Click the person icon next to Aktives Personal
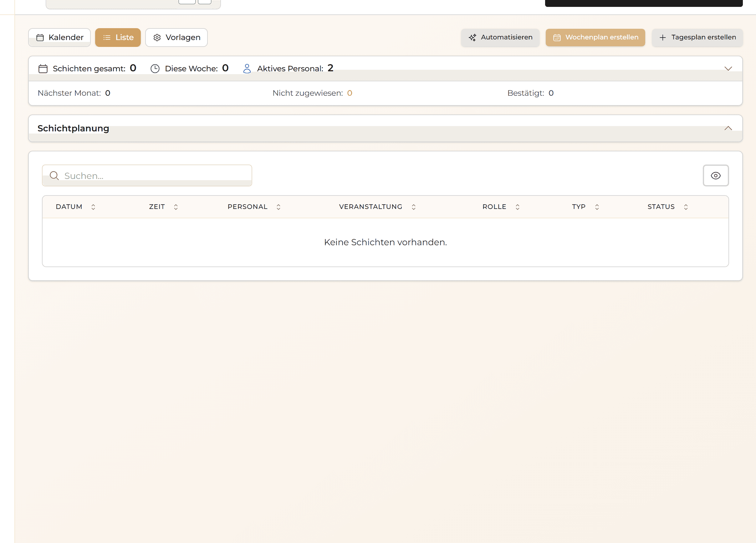The image size is (756, 543). point(247,69)
